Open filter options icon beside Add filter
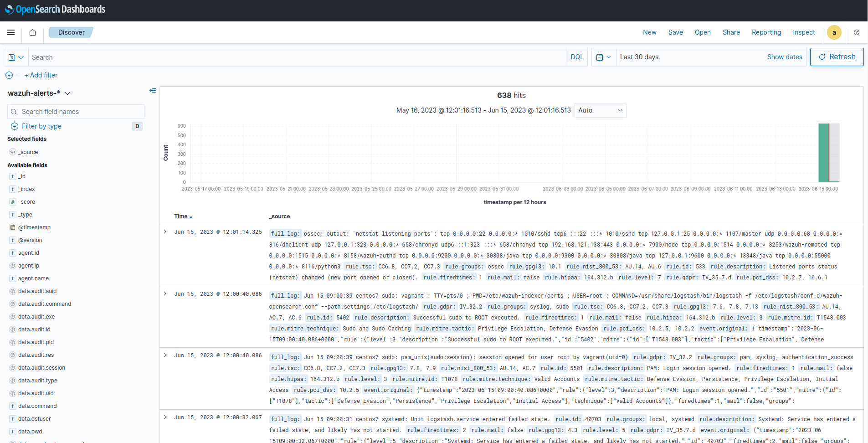868x443 pixels. tap(9, 75)
